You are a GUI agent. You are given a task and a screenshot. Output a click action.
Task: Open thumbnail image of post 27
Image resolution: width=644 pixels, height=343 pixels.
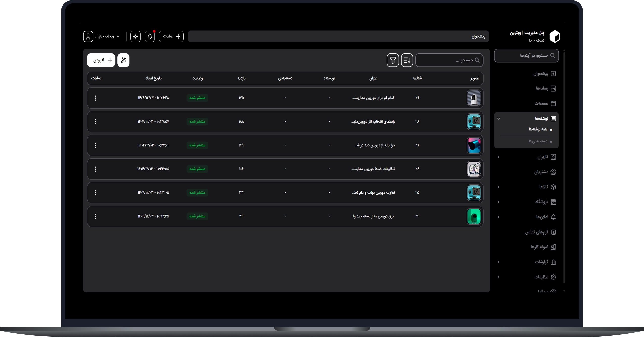474,145
